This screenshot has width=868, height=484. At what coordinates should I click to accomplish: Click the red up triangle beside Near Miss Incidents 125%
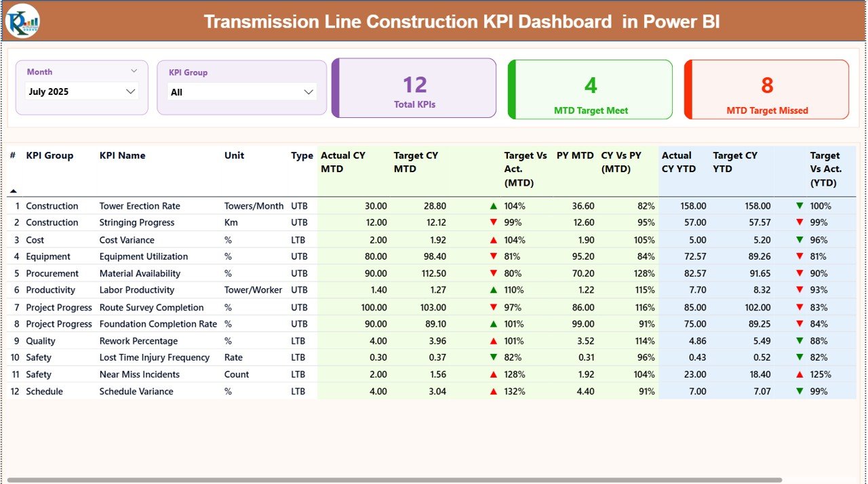pyautogui.click(x=801, y=374)
